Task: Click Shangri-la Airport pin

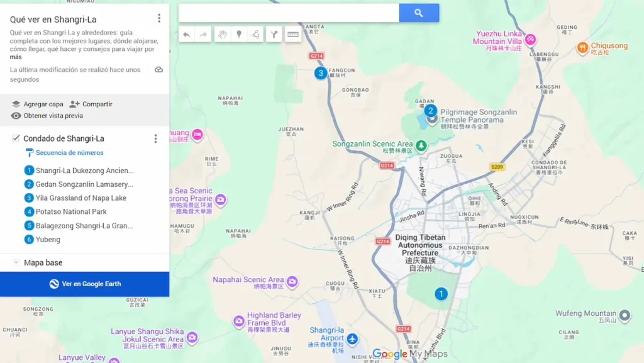Action: (x=352, y=339)
